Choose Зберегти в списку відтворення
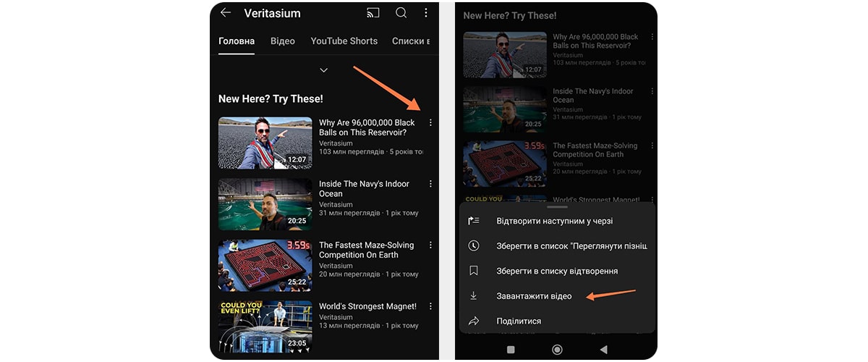The height and width of the screenshot is (362, 868). (x=557, y=271)
